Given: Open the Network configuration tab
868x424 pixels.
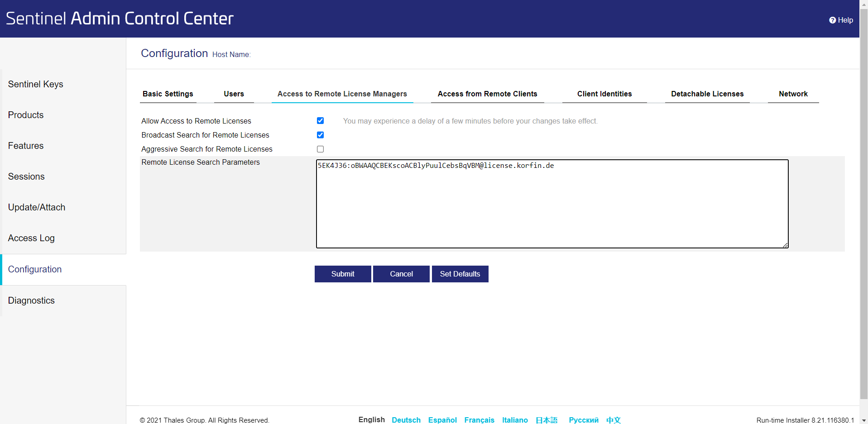Looking at the screenshot, I should [x=793, y=94].
